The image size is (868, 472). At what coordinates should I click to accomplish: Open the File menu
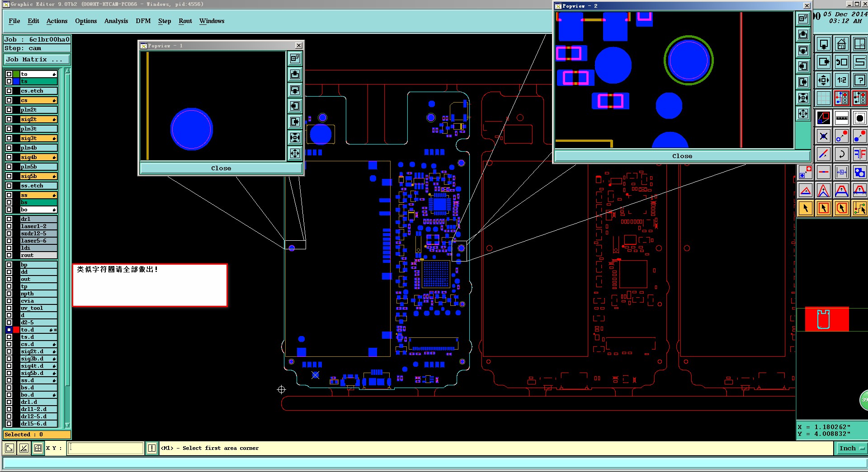pos(14,21)
